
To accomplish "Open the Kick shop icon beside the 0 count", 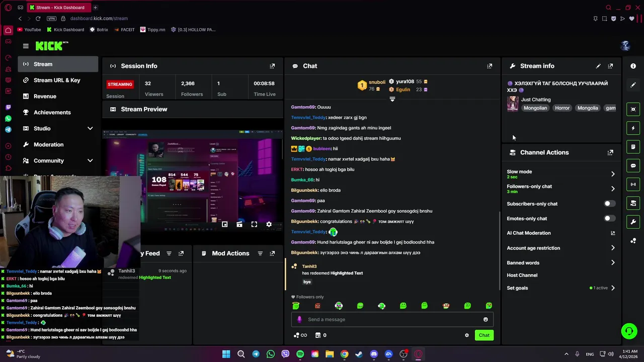I will tap(317, 335).
